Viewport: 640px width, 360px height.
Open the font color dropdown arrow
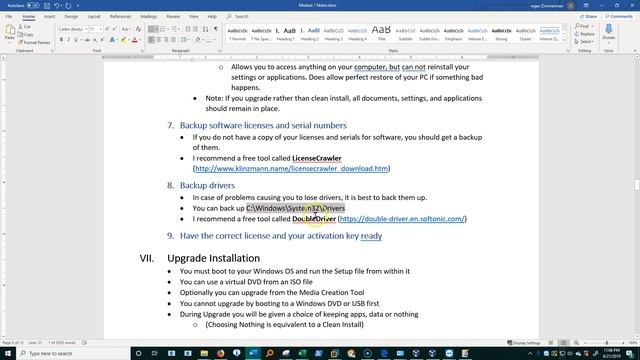[140, 40]
